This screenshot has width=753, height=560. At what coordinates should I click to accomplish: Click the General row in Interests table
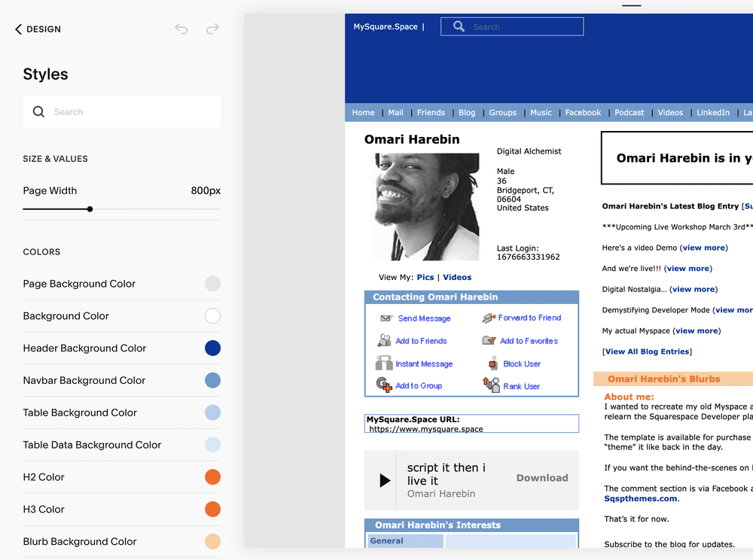click(x=405, y=540)
